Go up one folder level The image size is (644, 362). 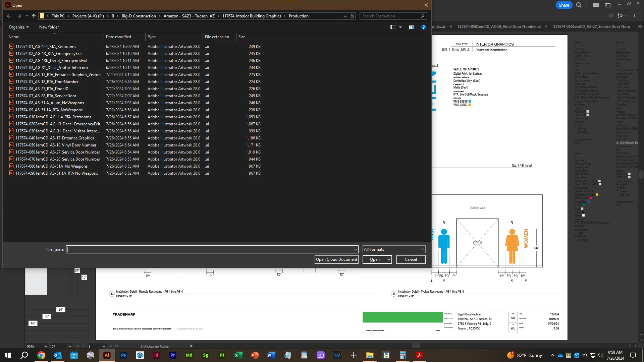(34, 16)
